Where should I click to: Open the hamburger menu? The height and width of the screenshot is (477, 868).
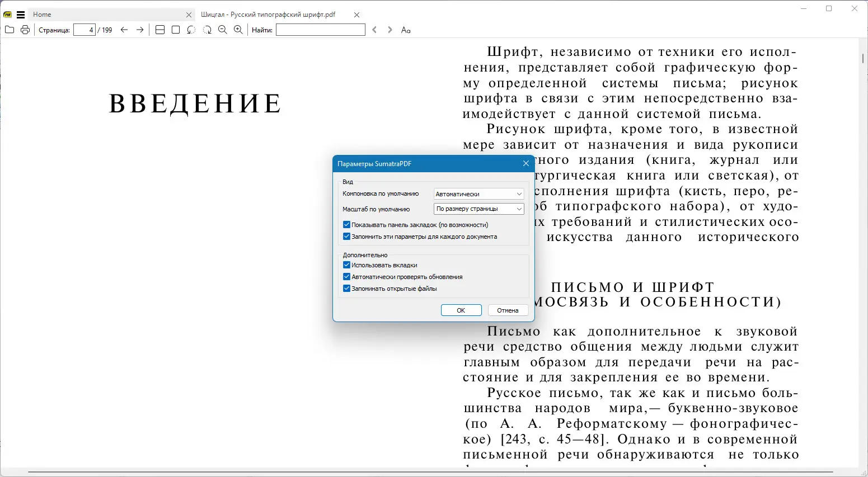pos(21,15)
